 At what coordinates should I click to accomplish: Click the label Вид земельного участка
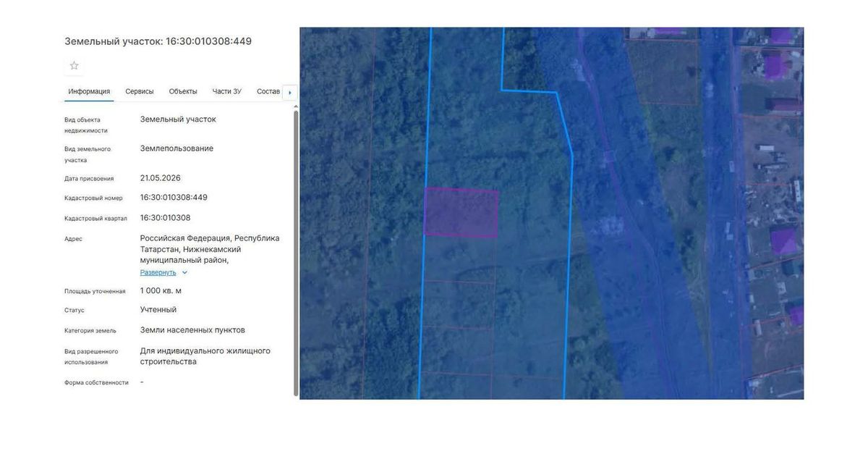click(x=88, y=154)
